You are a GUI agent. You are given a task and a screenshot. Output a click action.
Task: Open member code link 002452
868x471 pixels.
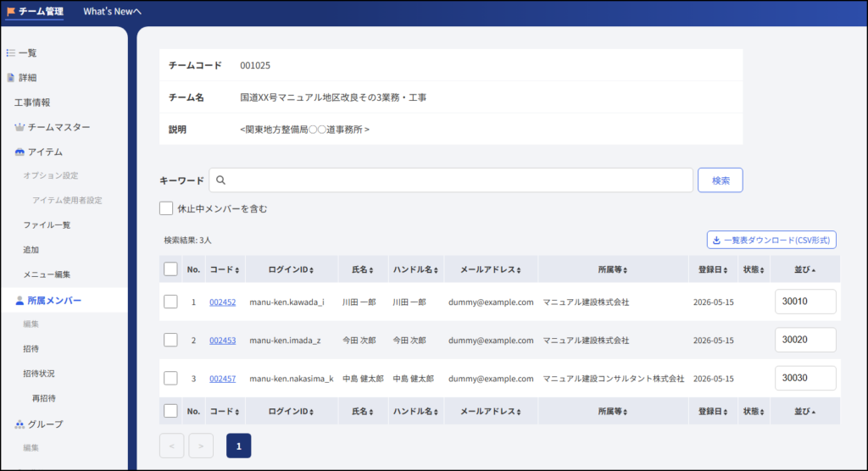pyautogui.click(x=223, y=302)
